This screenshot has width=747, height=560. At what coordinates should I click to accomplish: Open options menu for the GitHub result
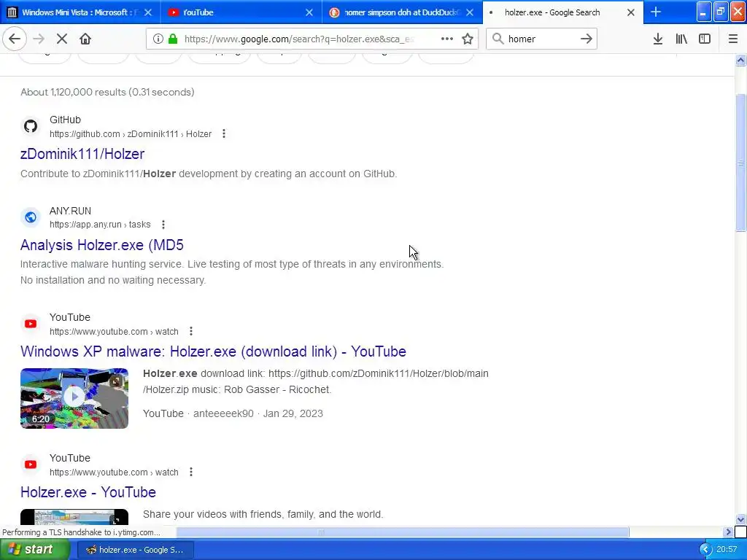click(x=224, y=134)
